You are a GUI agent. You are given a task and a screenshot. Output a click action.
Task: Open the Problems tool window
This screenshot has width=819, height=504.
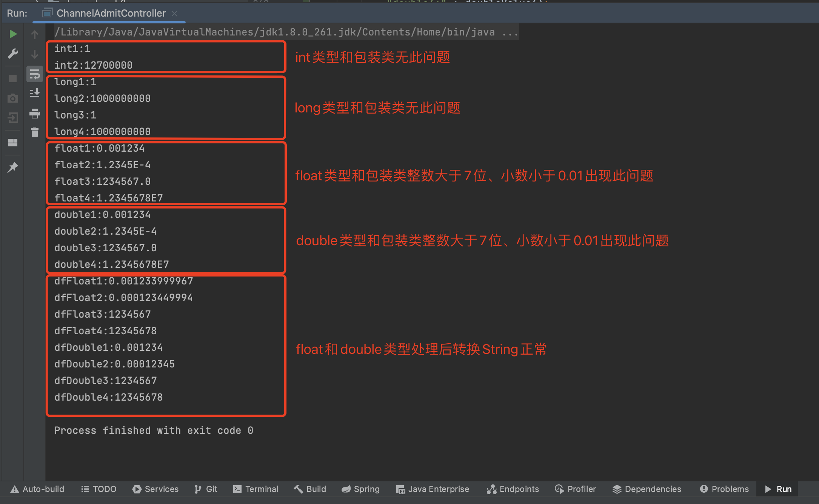(x=724, y=489)
